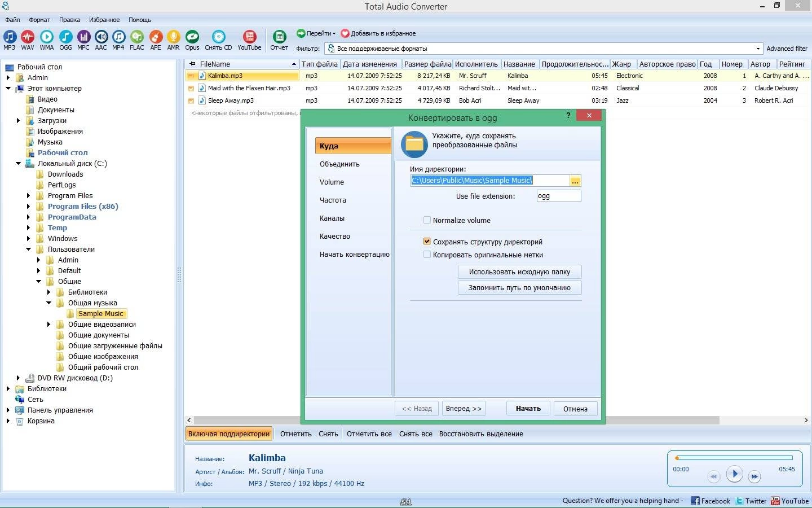Viewport: 812px width, 508px height.
Task: Select OGG output format icon
Action: tap(66, 40)
